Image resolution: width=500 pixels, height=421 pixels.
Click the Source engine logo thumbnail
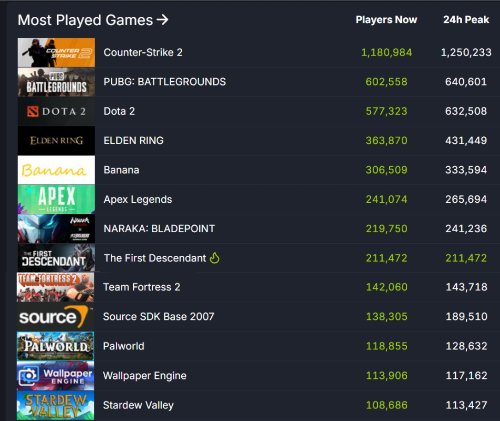pyautogui.click(x=56, y=317)
